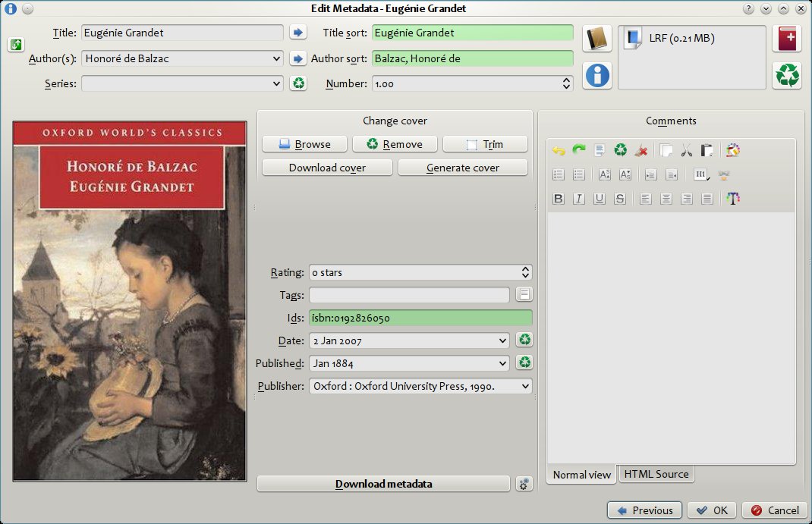Click the metadata download configure icon
Screen dimensions: 812x524
[523, 484]
